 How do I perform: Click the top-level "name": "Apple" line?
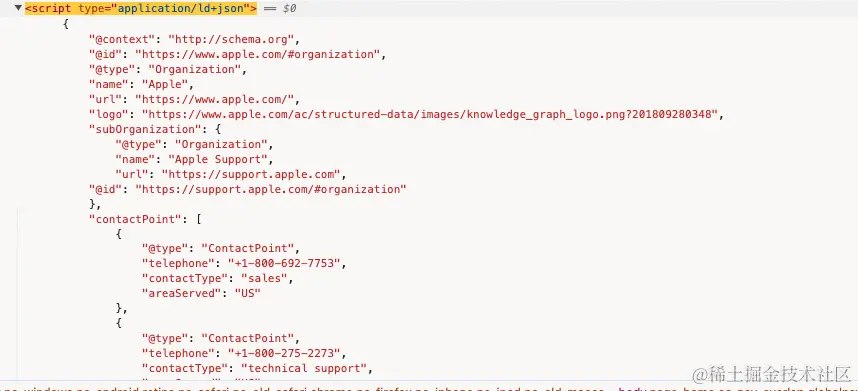pos(139,84)
